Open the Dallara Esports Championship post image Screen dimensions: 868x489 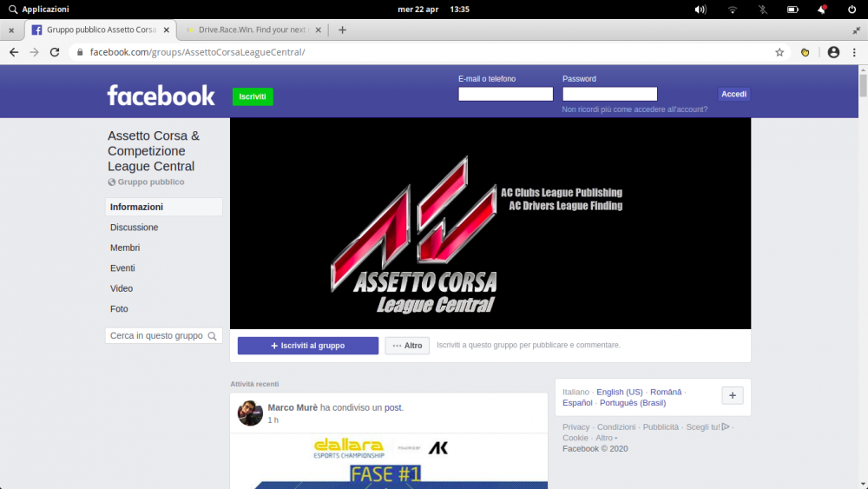tap(389, 461)
